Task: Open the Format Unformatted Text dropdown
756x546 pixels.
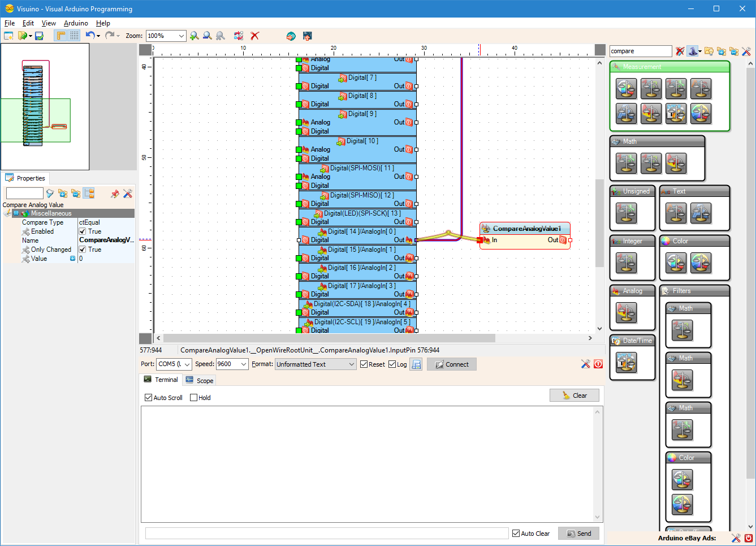Action: (x=316, y=364)
